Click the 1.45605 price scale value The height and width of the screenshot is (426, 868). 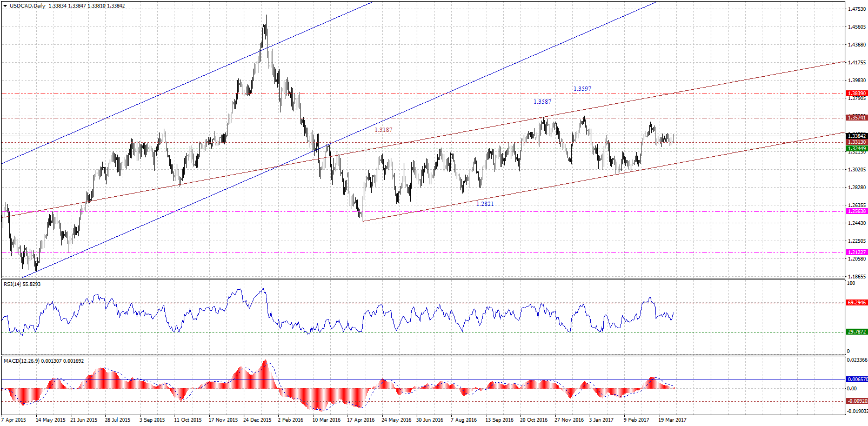pos(857,27)
